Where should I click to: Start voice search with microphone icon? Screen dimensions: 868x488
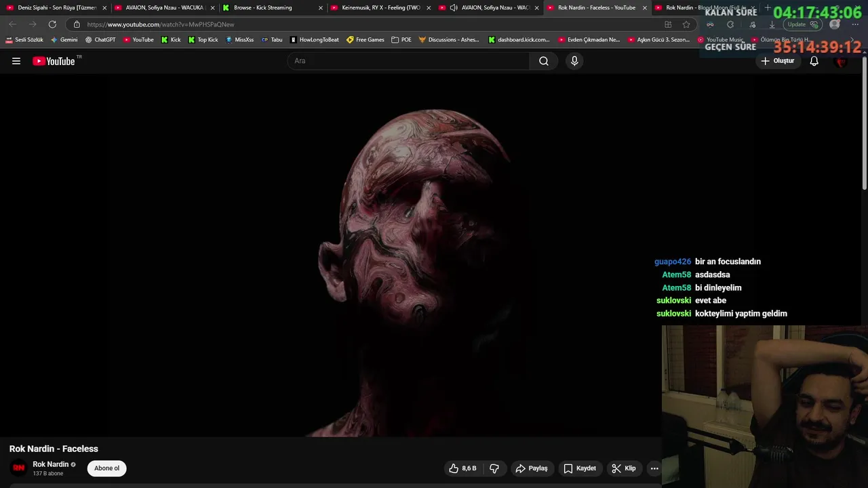coord(574,61)
